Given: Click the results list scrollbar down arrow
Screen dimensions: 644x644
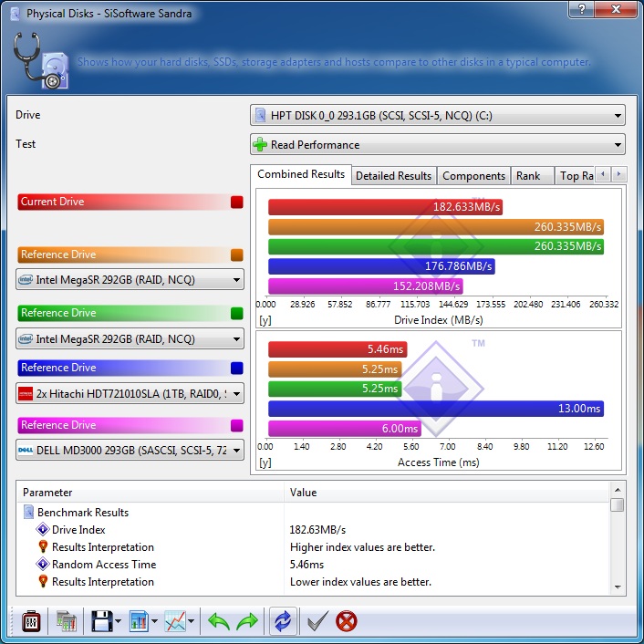Looking at the screenshot, I should [618, 587].
